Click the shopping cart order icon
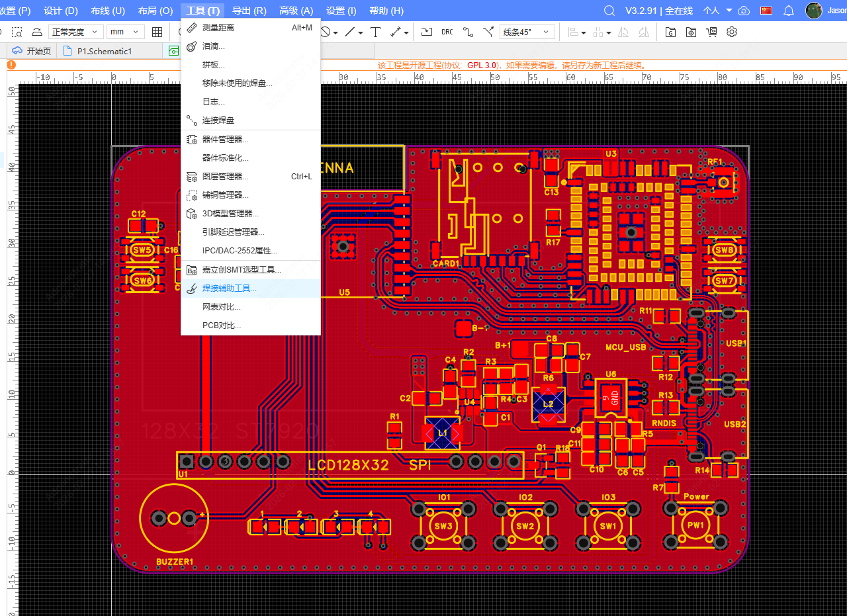The height and width of the screenshot is (616, 847). (712, 32)
